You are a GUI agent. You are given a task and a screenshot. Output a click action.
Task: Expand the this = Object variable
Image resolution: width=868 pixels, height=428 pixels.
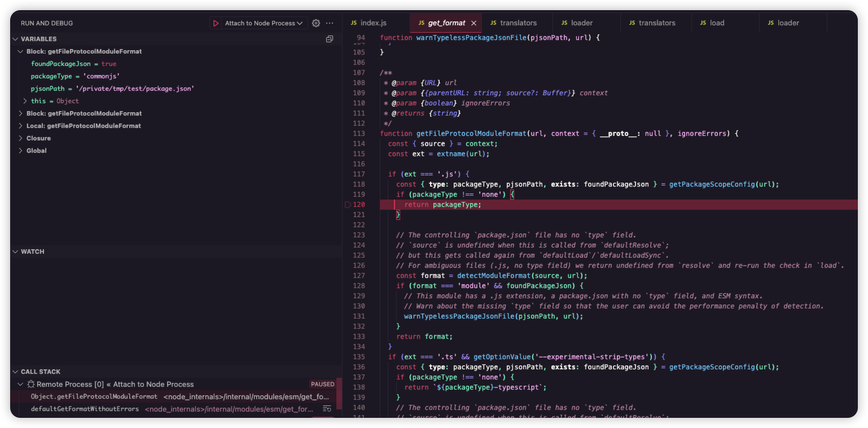(25, 101)
